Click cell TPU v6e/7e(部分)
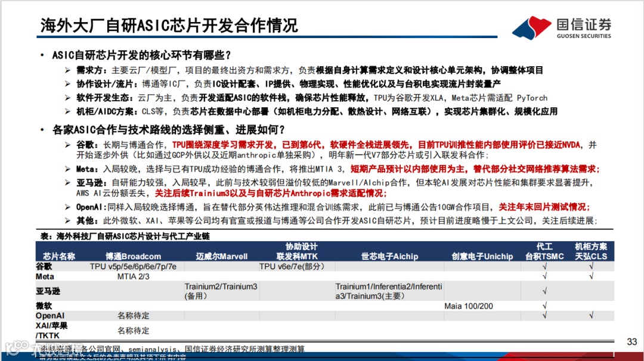The height and width of the screenshot is (361, 644). (x=292, y=267)
